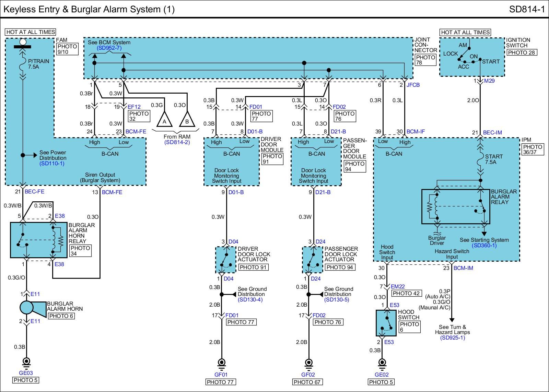Click the PHOTO 28 ignition switch box
This screenshot has height=392, width=549.
522,52
